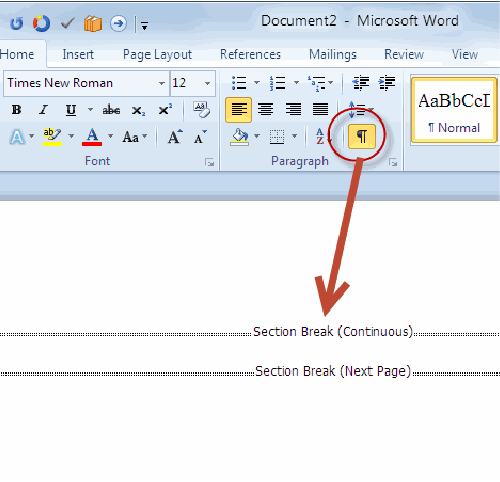Image resolution: width=500 pixels, height=482 pixels.
Task: Click the Sort A-Z icon
Action: (320, 137)
